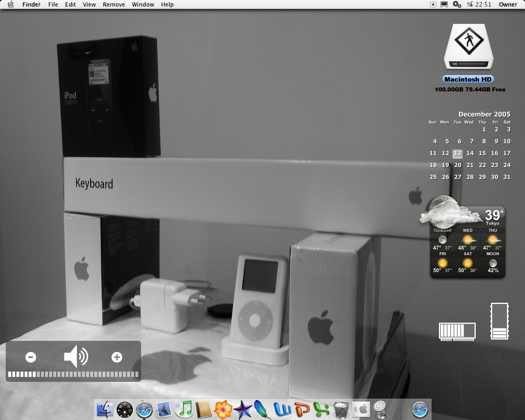Select day 25 in the calendar
525x420 pixels.
[x=433, y=177]
